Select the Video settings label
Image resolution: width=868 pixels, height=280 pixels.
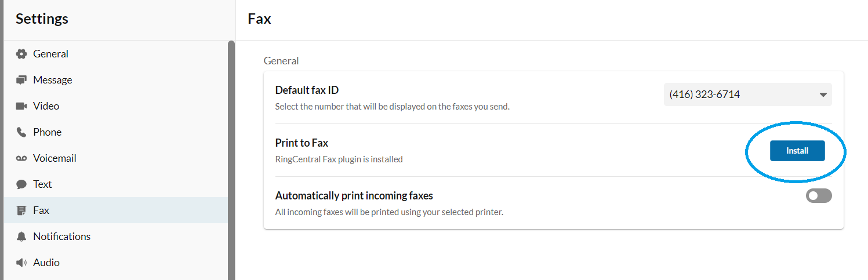[46, 106]
